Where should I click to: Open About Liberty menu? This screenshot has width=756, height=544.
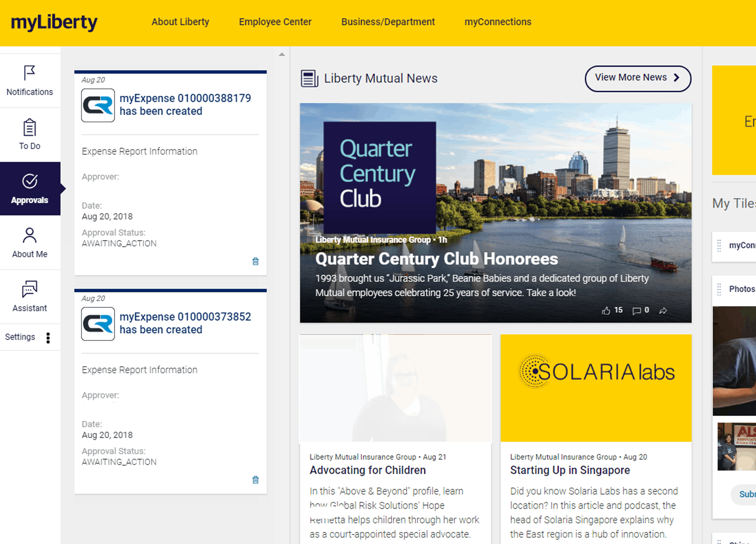(x=180, y=22)
